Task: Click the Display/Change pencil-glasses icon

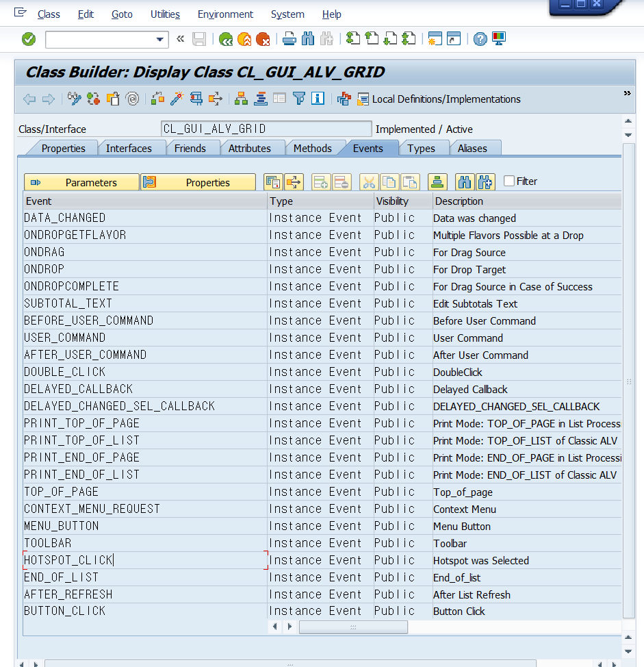Action: tap(74, 99)
